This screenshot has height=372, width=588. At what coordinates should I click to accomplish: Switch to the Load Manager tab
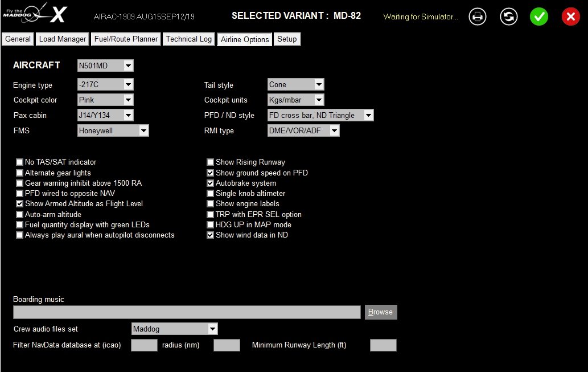click(63, 39)
